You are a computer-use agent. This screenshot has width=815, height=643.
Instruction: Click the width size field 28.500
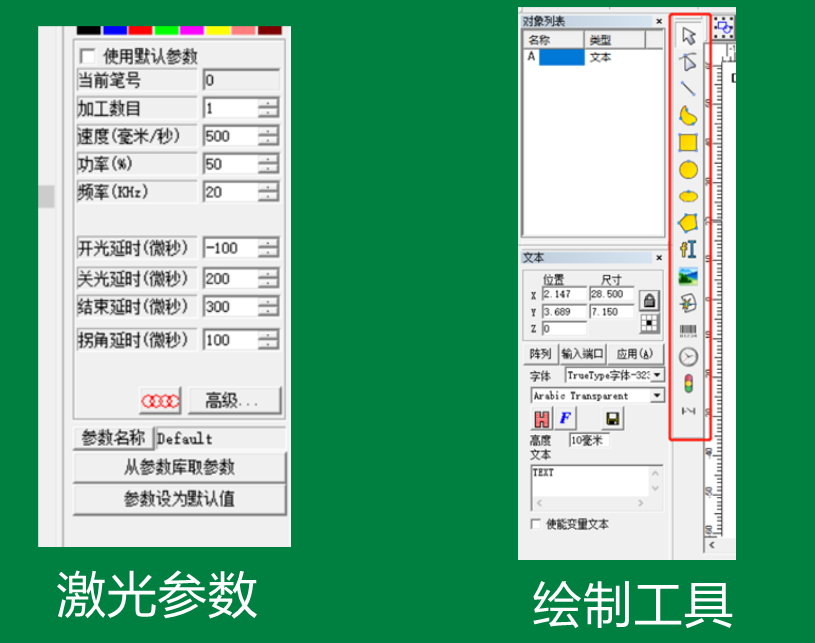[x=611, y=294]
